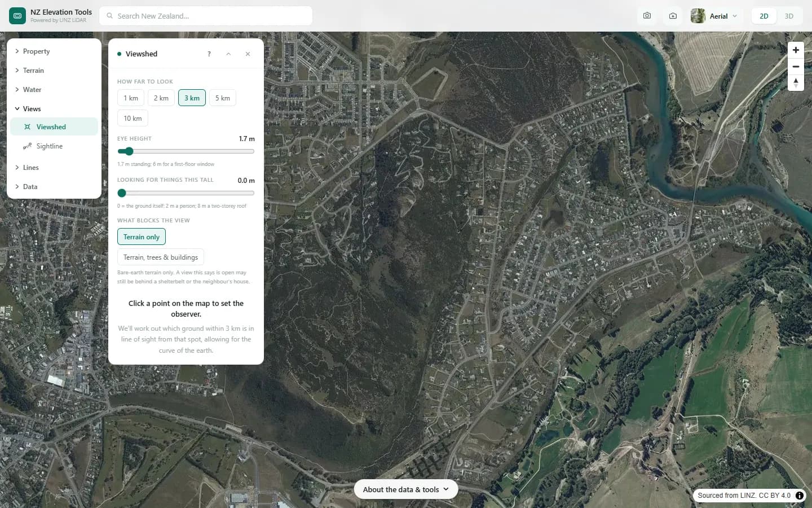Open the Aerial basemap dropdown arrow

tap(735, 16)
